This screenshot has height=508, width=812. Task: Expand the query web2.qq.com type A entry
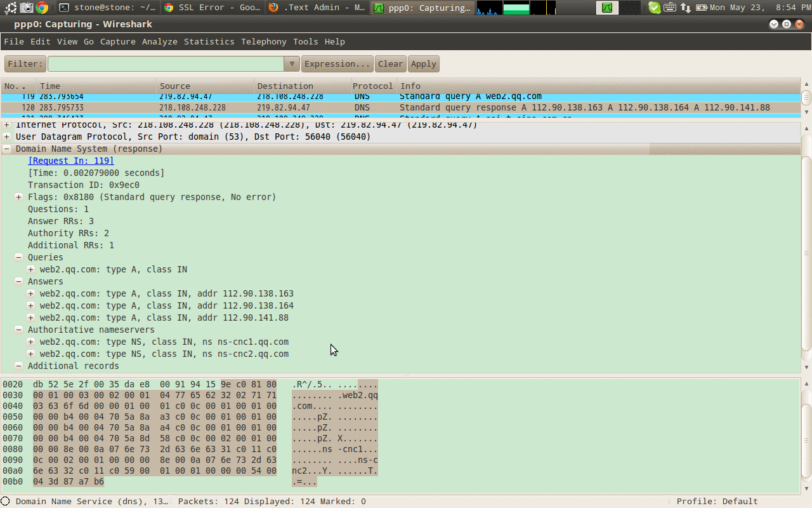(x=31, y=269)
